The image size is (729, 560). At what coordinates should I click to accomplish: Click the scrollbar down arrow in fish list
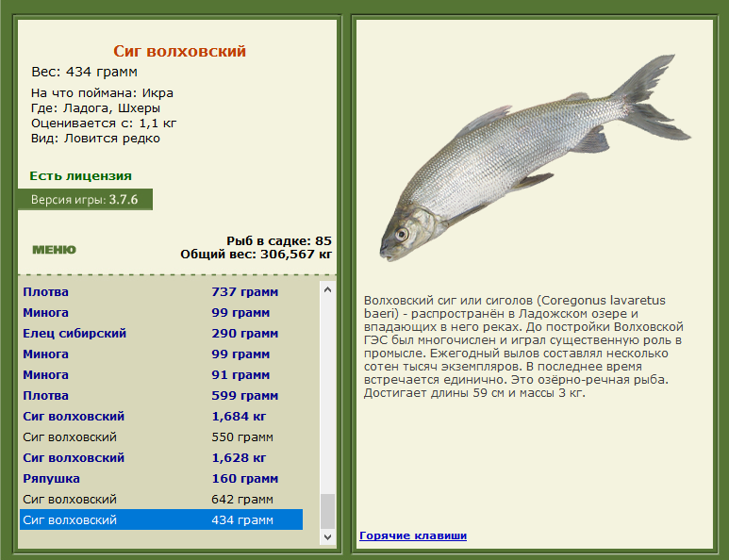click(327, 536)
